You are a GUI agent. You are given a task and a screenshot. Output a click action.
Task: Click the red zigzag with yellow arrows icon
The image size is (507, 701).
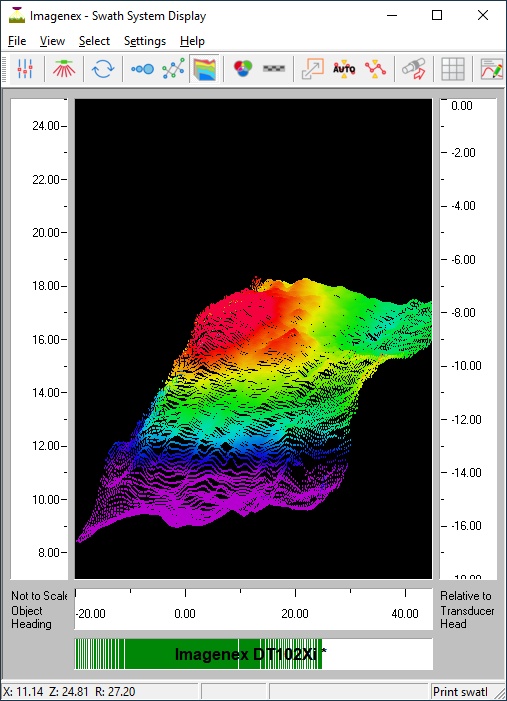(375, 69)
